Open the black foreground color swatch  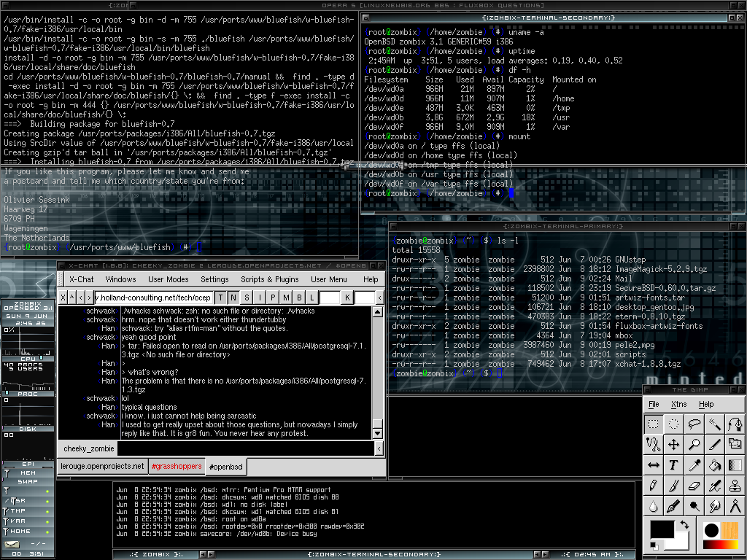[x=661, y=530]
